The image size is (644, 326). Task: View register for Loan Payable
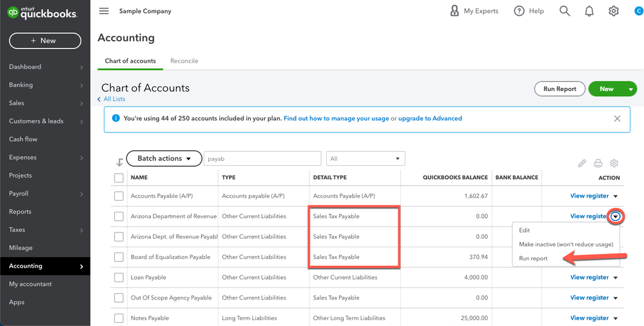tap(589, 278)
